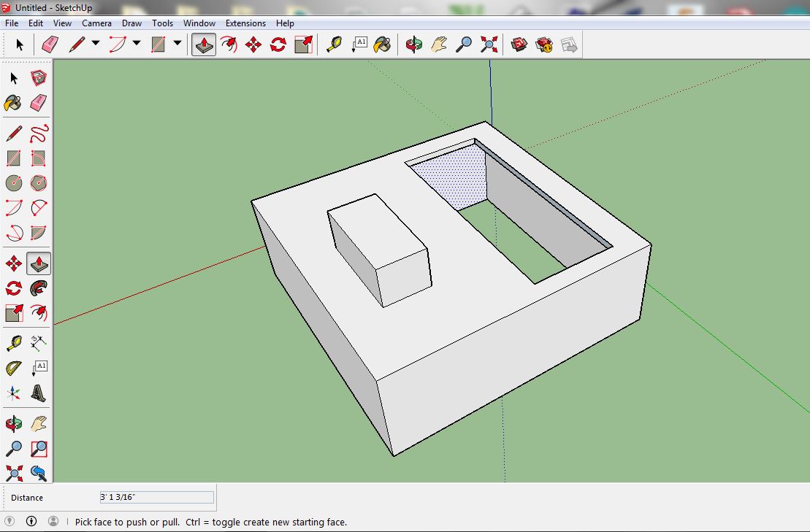Open the Camera menu
This screenshot has height=532, width=810.
[96, 23]
